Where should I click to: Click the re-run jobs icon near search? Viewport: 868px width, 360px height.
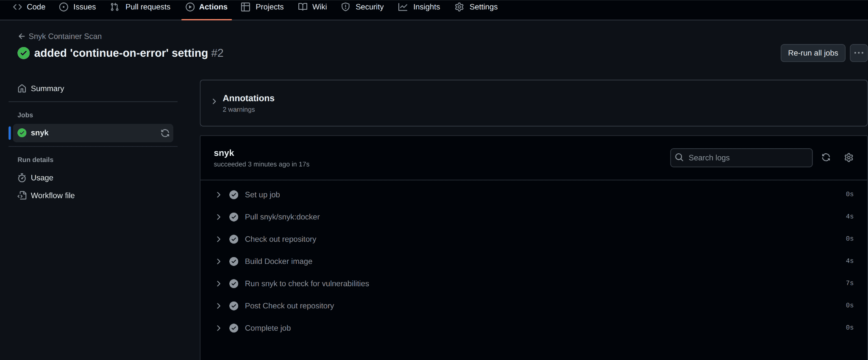click(x=826, y=158)
